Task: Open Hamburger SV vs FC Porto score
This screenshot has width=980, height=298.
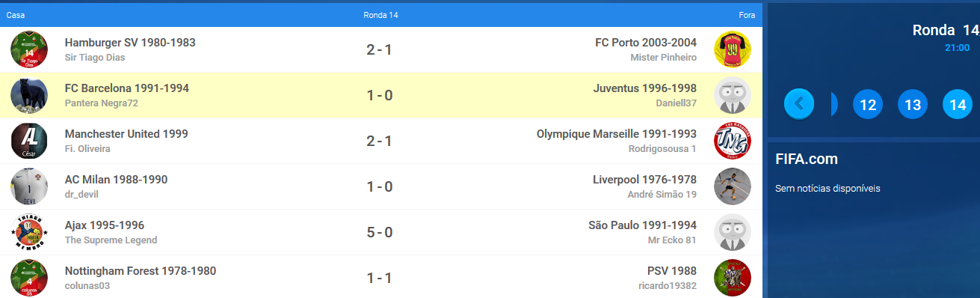Action: pyautogui.click(x=379, y=50)
